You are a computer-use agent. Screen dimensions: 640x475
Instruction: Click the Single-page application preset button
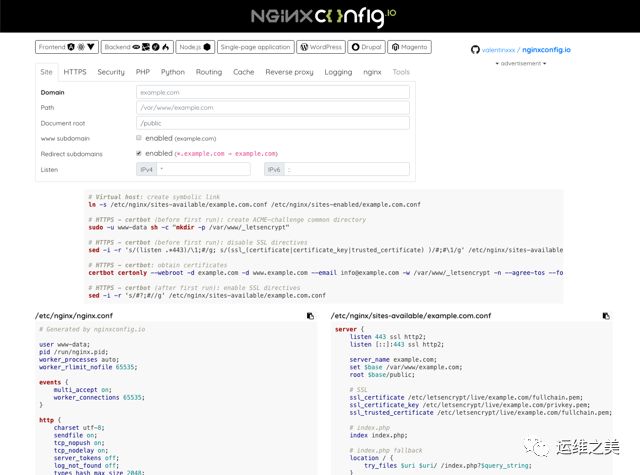(254, 47)
